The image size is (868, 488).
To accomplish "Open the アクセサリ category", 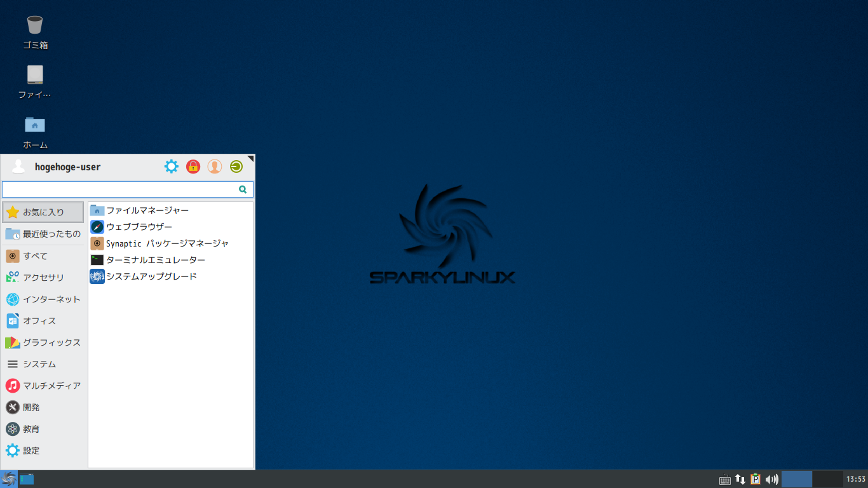I will pos(43,278).
